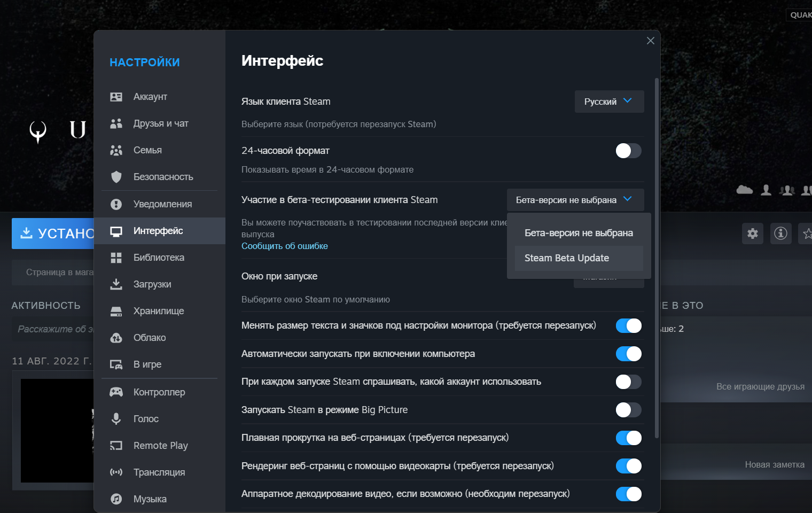Screen dimensions: 812x513
Task: Toggle smooth scrolling on web pages
Action: (x=628, y=438)
